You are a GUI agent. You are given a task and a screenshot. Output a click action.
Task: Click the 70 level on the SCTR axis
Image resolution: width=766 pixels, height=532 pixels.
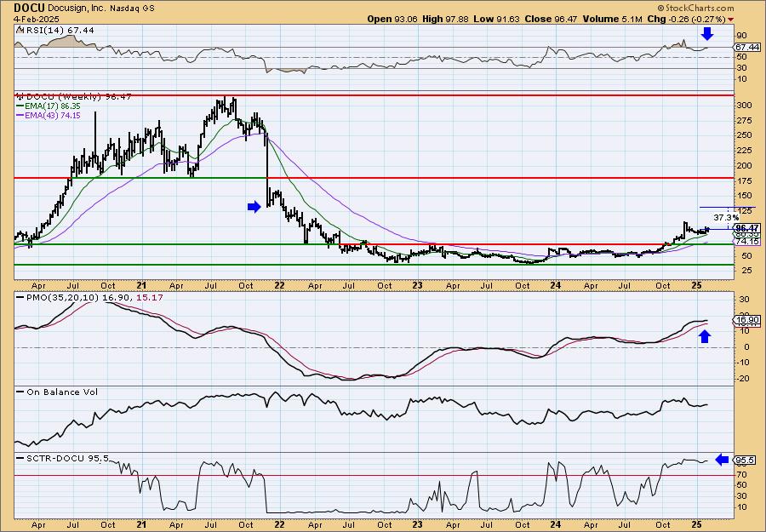click(x=741, y=474)
